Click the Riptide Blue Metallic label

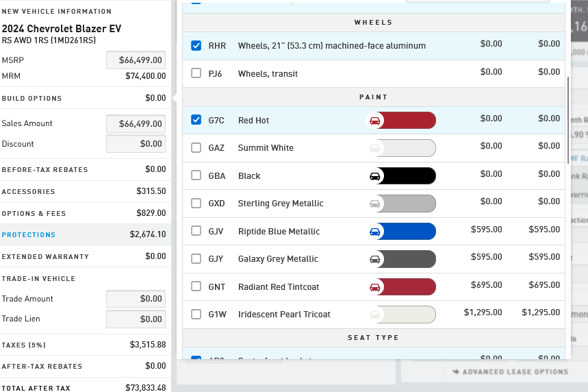(x=279, y=232)
